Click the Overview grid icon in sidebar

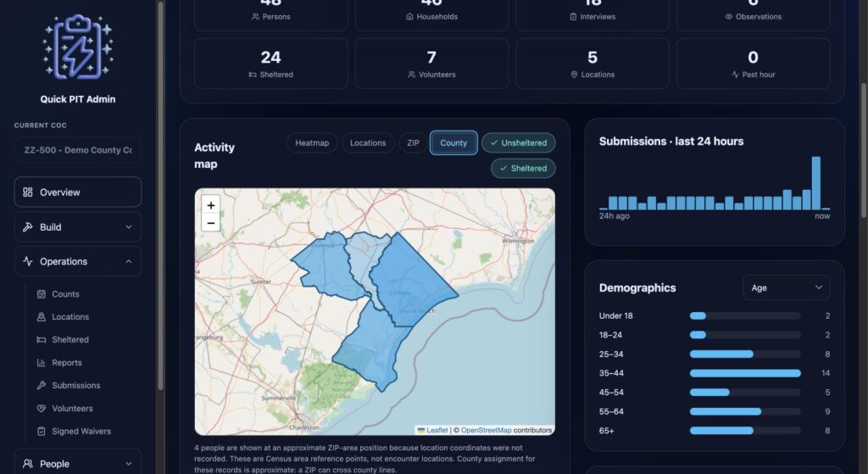coord(28,192)
